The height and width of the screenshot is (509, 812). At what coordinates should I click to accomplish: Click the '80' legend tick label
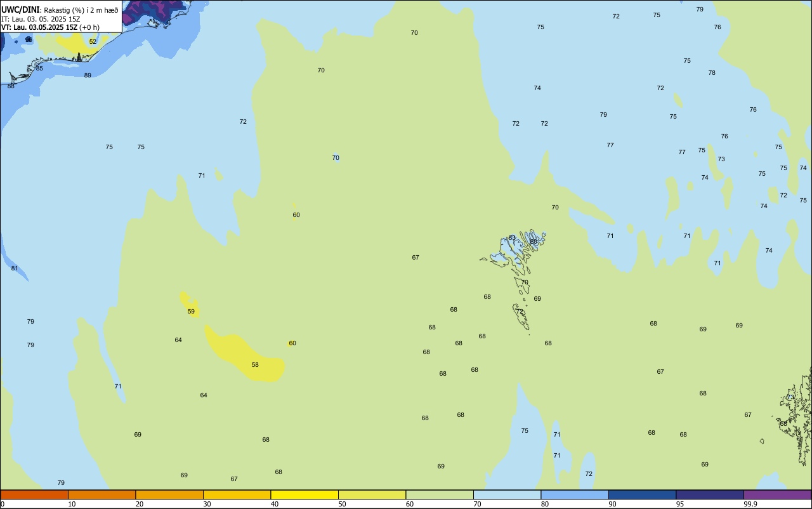coord(544,504)
